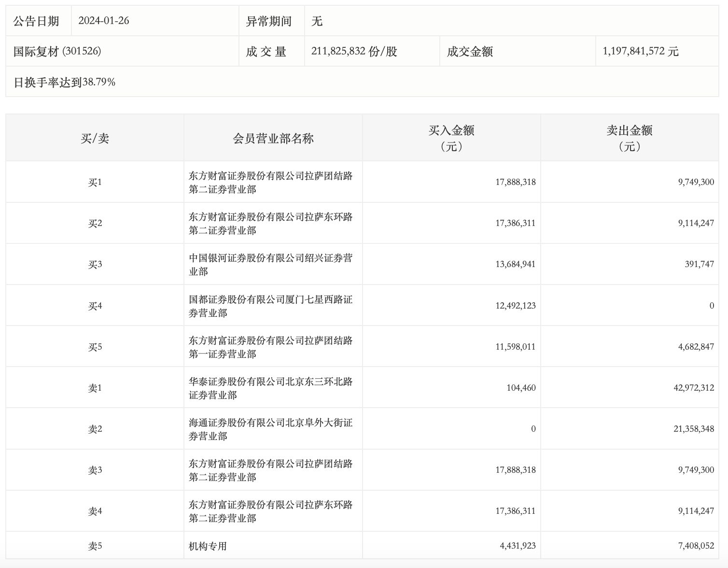Select 17,386,311 in the 卖4 row
The width and height of the screenshot is (728, 568).
(516, 511)
